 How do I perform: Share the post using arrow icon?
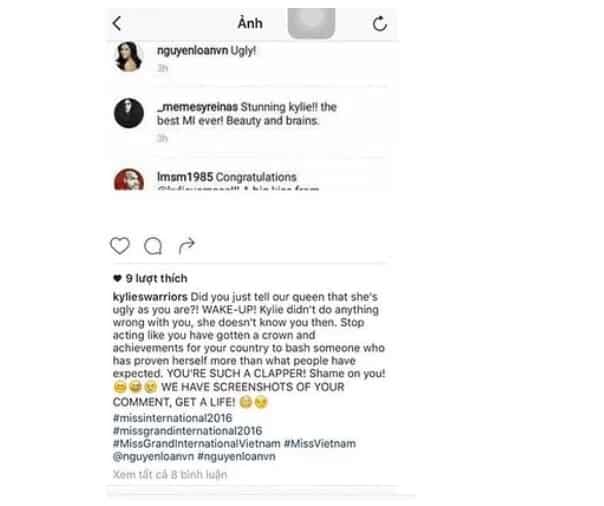point(186,246)
